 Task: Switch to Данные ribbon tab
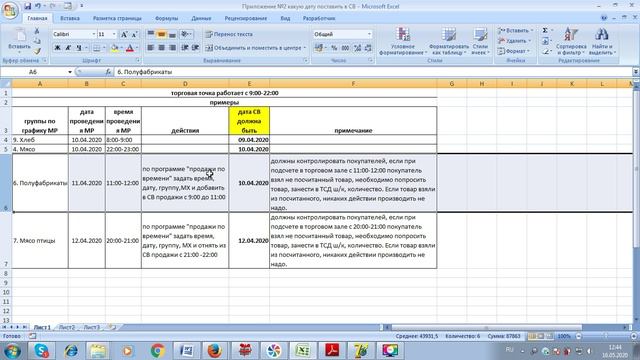(x=201, y=18)
